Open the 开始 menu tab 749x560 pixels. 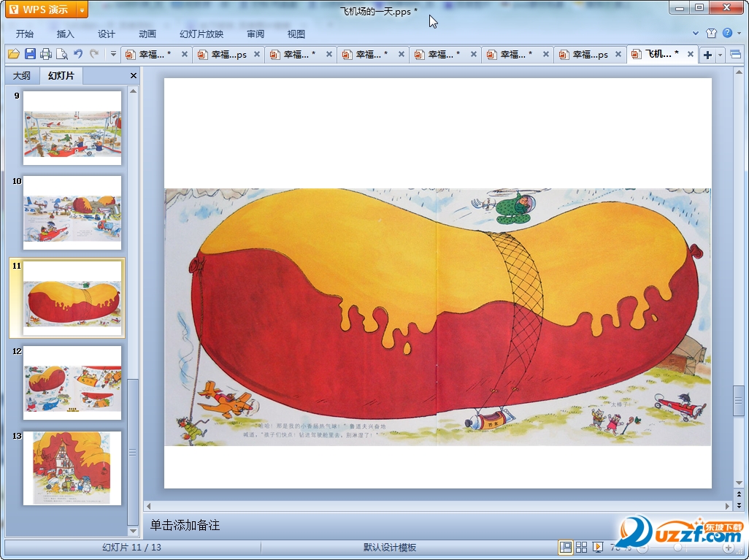click(24, 34)
